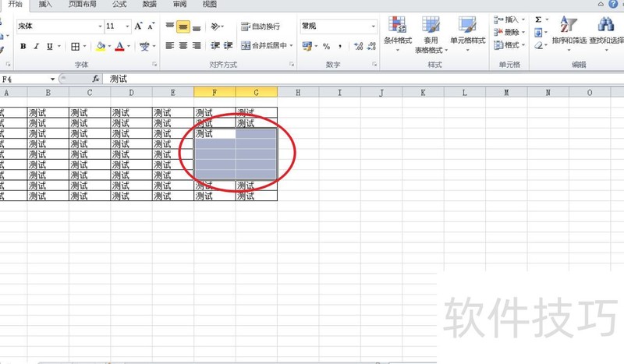
Task: Click the Increase Font Size icon
Action: coord(138,27)
